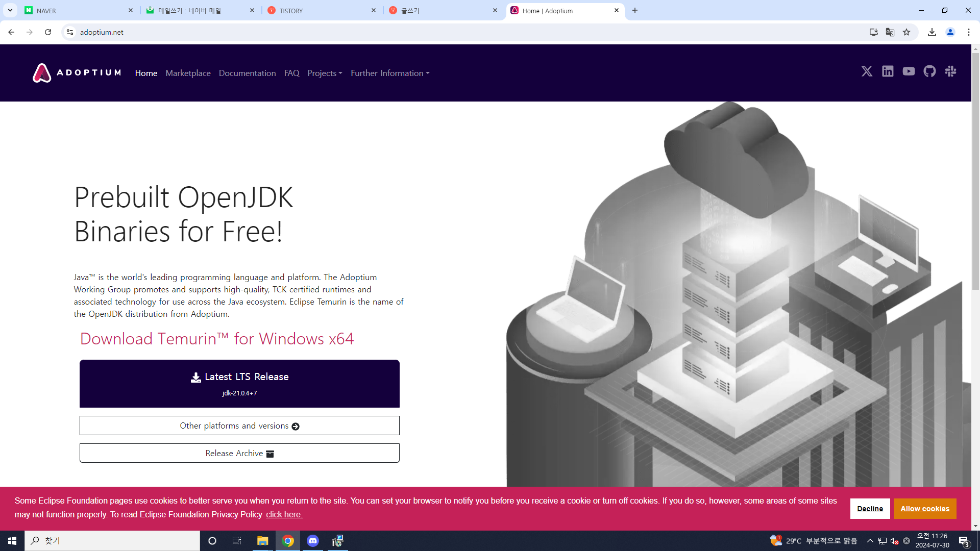Go to Documentation in the navbar
Viewport: 980px width, 551px height.
coord(247,73)
